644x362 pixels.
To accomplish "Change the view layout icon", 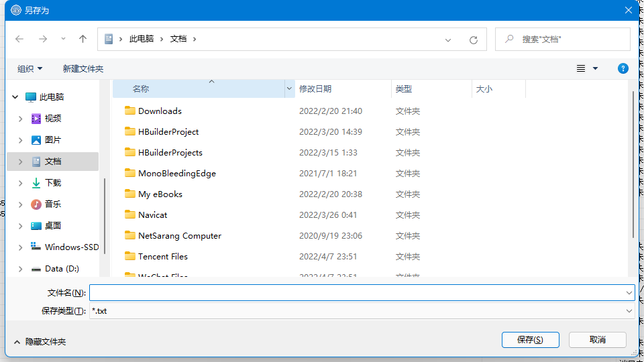I will 581,68.
